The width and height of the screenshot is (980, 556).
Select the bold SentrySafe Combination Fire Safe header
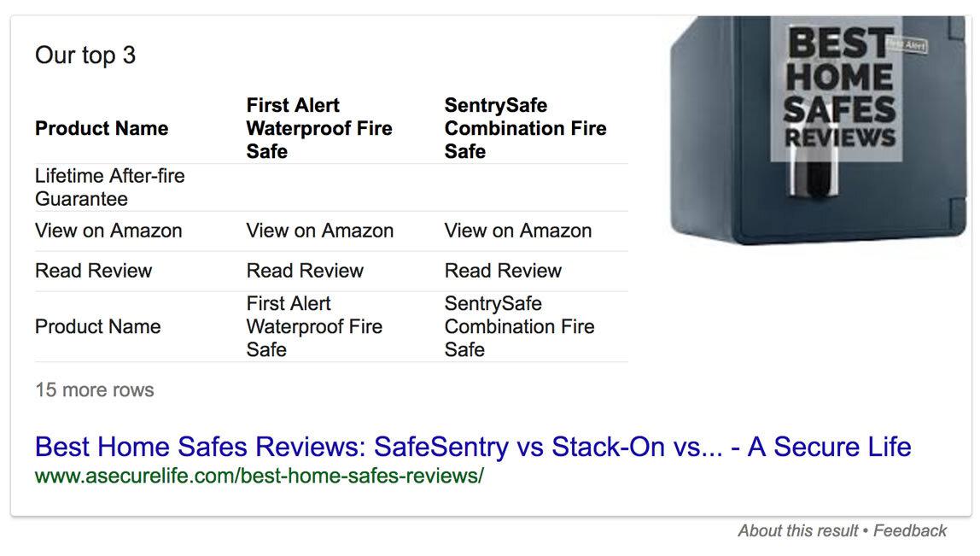pyautogui.click(x=525, y=129)
